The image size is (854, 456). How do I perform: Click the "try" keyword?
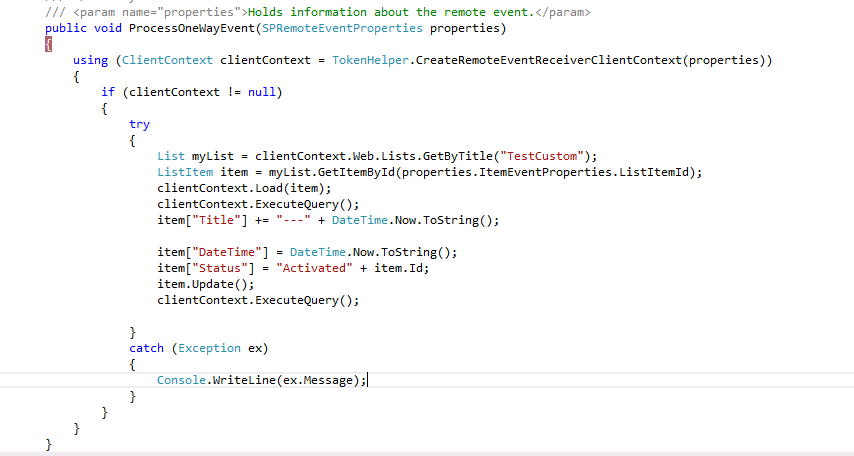[x=139, y=124]
